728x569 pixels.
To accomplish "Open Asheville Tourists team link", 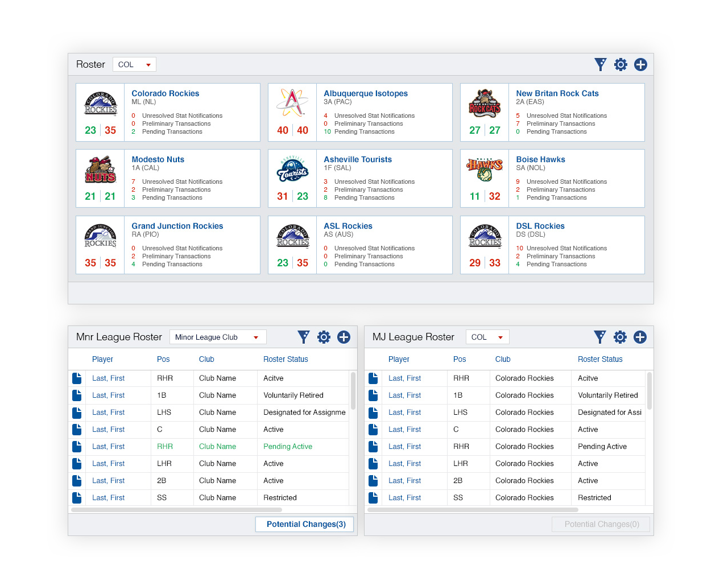I will coord(358,159).
